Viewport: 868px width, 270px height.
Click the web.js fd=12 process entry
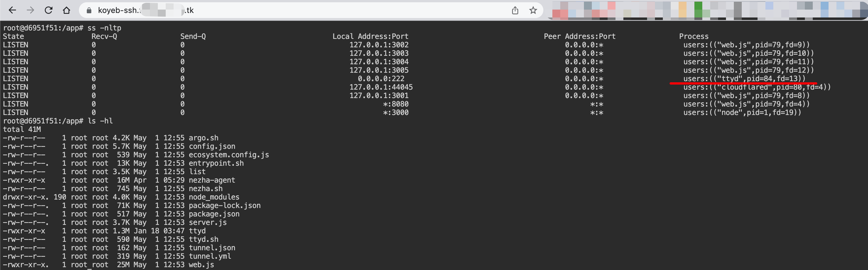749,70
